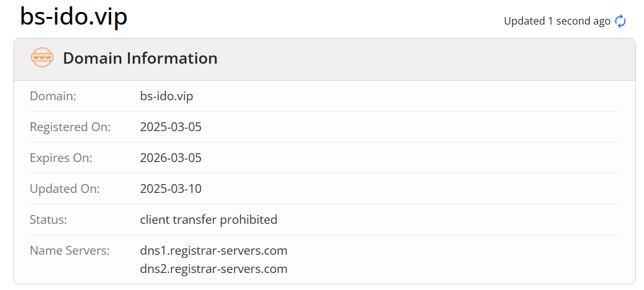The height and width of the screenshot is (290, 644).
Task: Click the 'Updated 1 second ago' text
Action: pos(557,21)
